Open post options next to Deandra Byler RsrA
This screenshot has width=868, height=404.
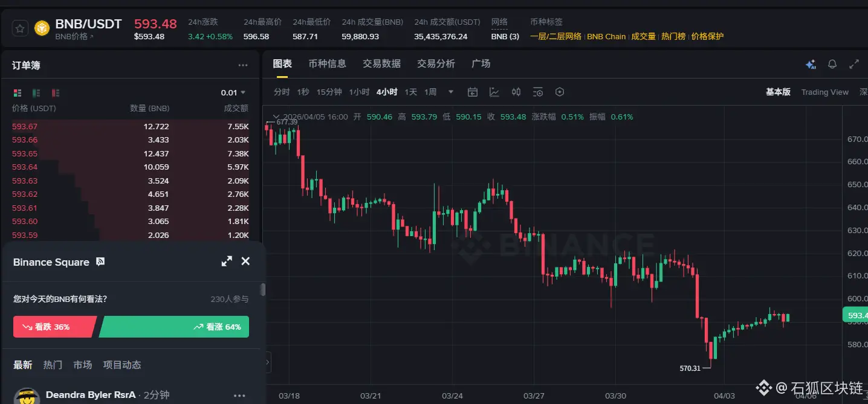[239, 396]
